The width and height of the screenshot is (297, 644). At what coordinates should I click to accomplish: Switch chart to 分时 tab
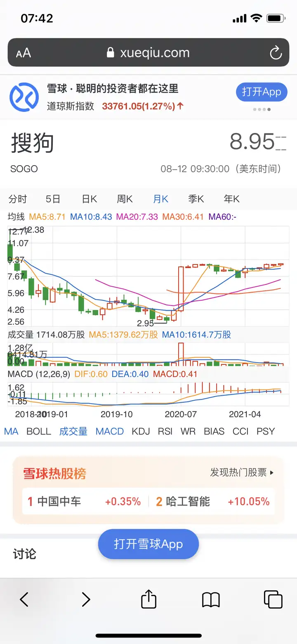pyautogui.click(x=18, y=199)
